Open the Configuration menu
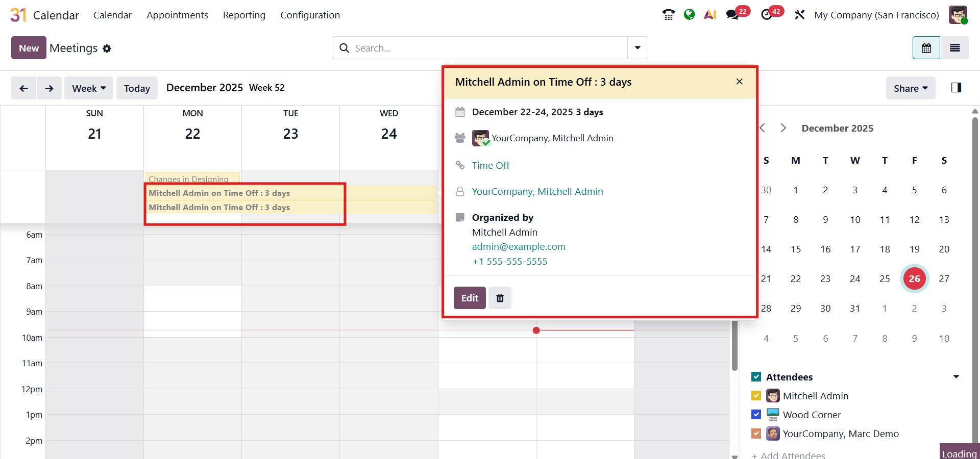 click(x=310, y=15)
